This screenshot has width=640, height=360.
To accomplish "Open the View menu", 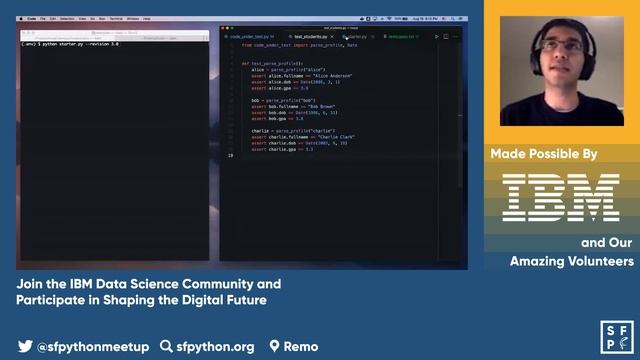I will [82, 19].
